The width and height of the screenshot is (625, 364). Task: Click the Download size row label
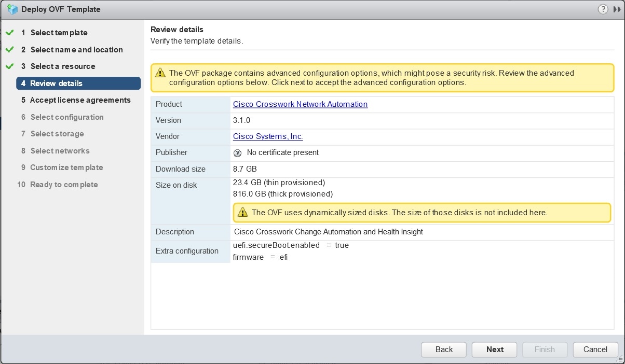click(181, 169)
